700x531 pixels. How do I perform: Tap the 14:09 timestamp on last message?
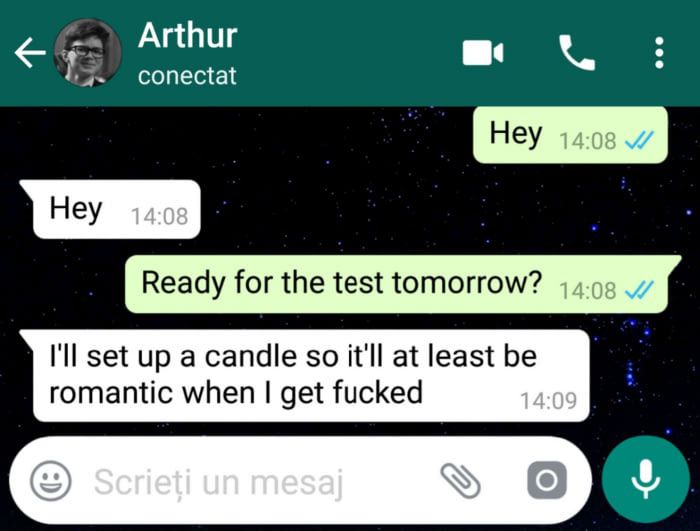coord(548,401)
